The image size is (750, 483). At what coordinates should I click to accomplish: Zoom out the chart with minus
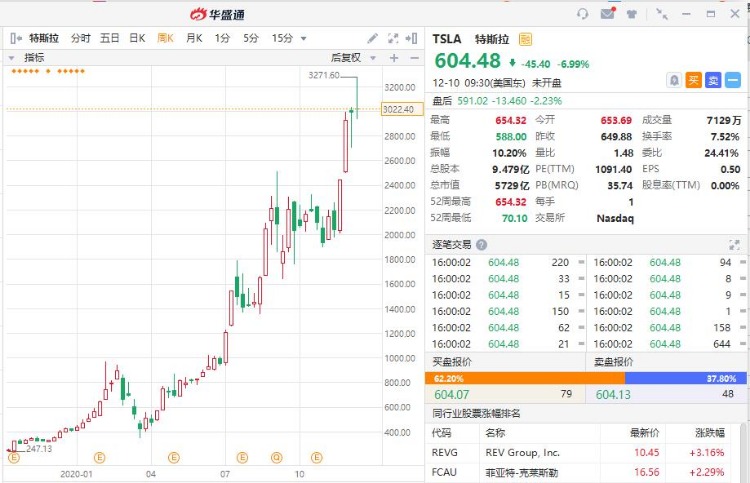tap(415, 58)
